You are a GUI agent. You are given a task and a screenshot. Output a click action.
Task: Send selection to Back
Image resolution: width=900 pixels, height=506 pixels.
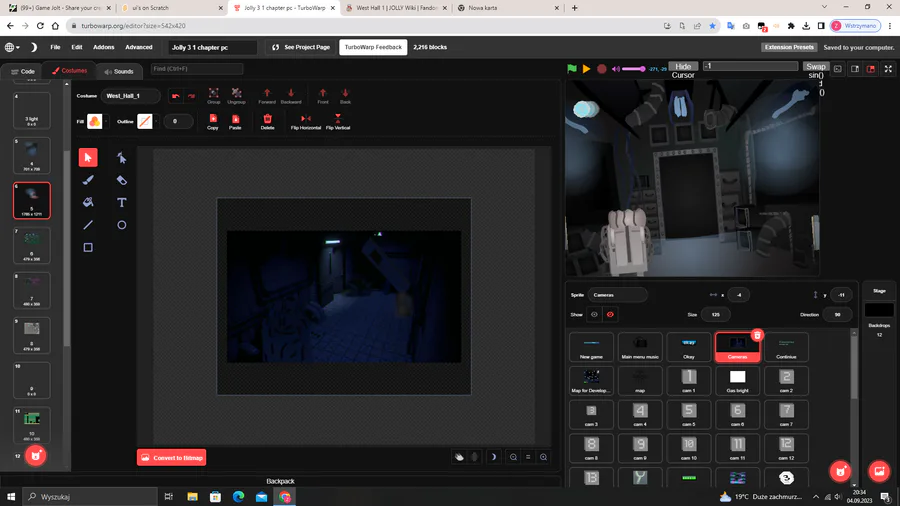click(x=345, y=96)
